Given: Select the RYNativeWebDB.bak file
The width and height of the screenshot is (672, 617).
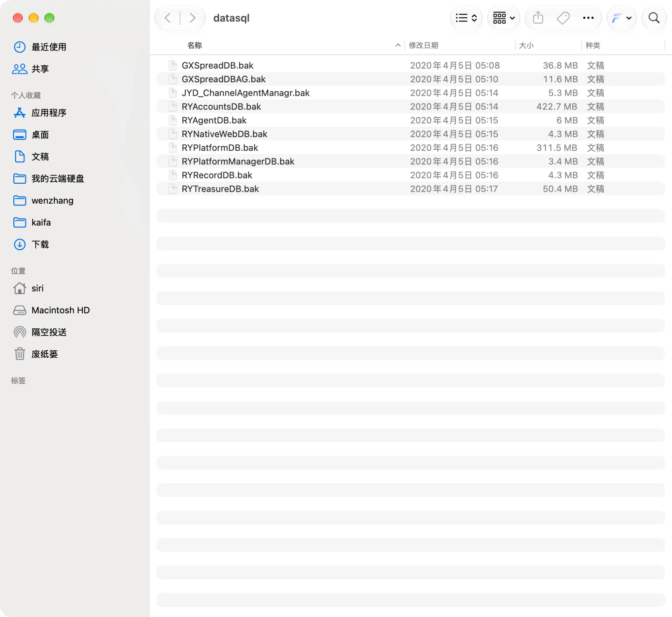Looking at the screenshot, I should click(411, 134).
